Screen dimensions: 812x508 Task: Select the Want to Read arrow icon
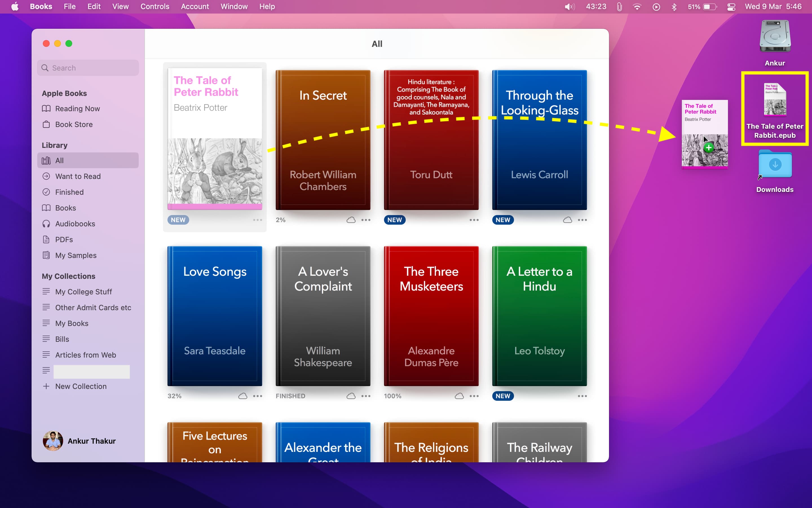pyautogui.click(x=46, y=176)
